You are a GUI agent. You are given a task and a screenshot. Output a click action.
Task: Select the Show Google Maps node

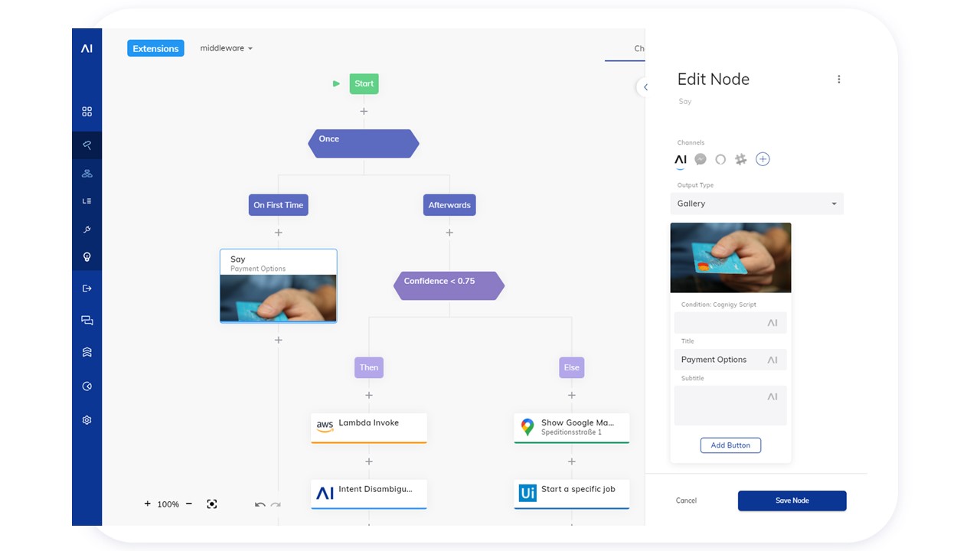point(571,429)
